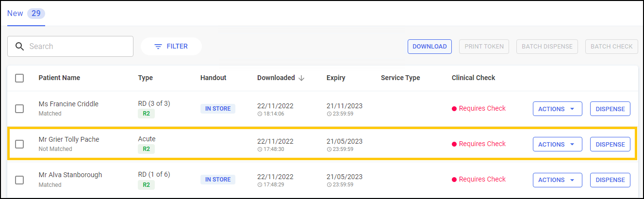This screenshot has width=644, height=199.
Task: Switch to the New tab
Action: coord(15,13)
